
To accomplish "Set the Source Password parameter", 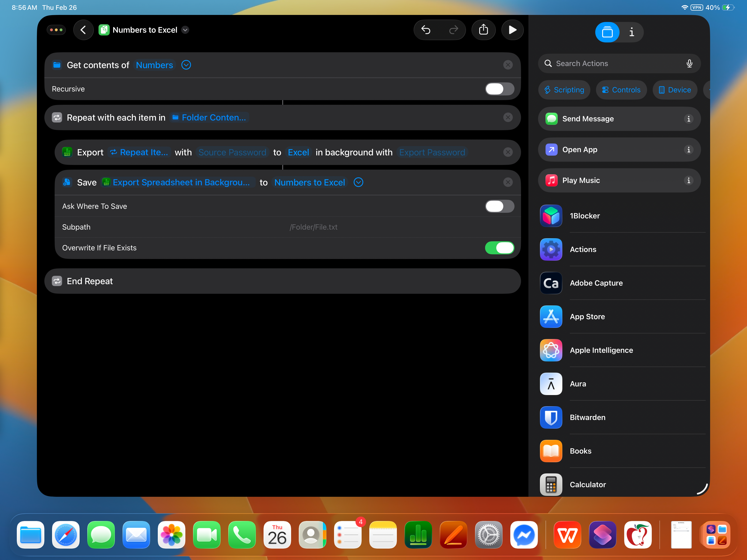I will click(x=232, y=152).
